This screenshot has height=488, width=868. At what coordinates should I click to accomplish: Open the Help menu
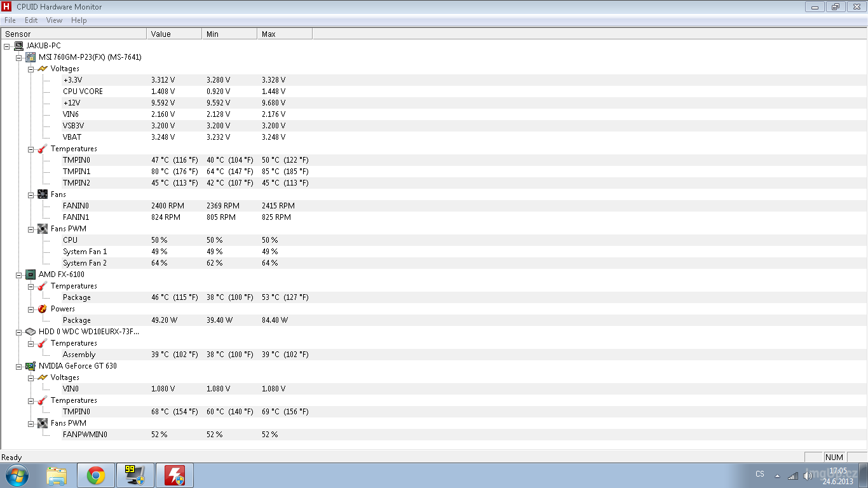click(x=79, y=20)
